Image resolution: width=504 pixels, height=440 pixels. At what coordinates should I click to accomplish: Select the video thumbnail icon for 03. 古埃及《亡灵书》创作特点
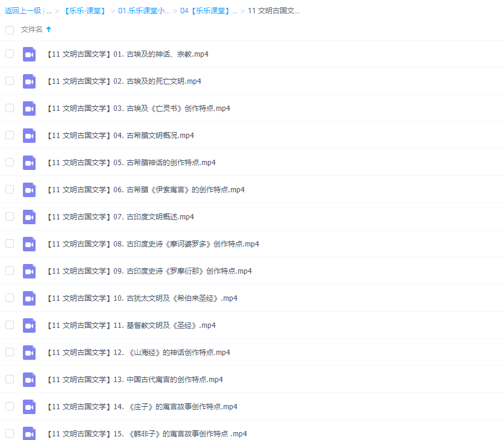click(29, 108)
